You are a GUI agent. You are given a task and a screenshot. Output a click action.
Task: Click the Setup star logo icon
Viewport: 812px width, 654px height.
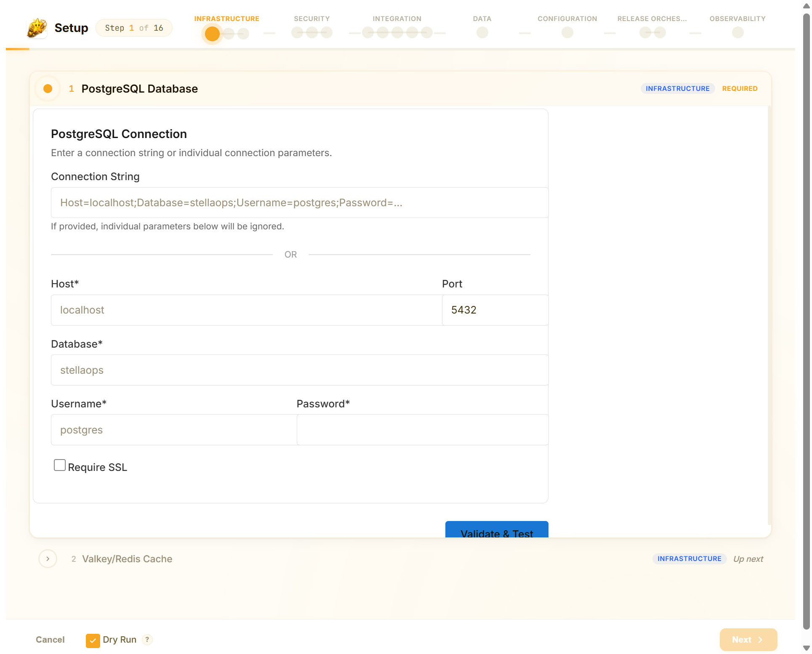point(37,28)
